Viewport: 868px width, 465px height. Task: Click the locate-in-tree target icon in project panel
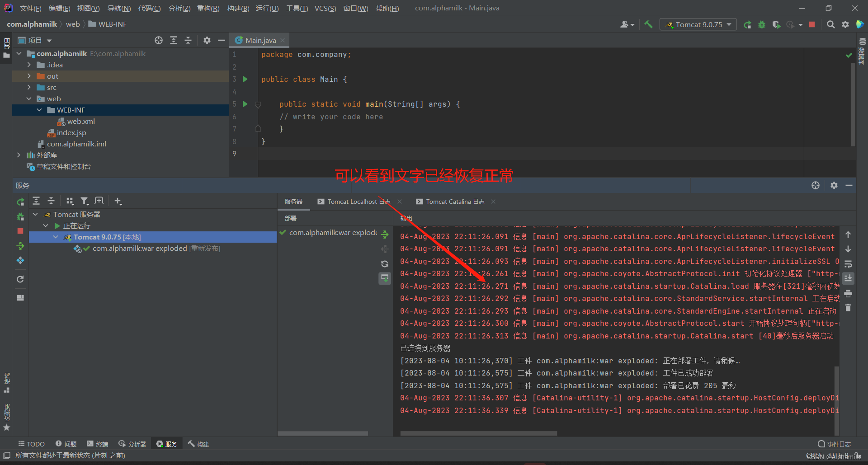click(x=158, y=40)
